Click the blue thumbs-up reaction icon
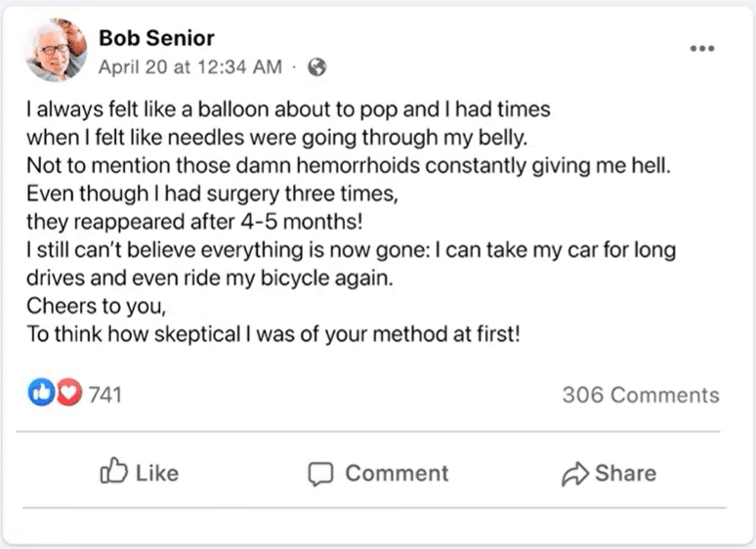This screenshot has height=549, width=756. (42, 395)
